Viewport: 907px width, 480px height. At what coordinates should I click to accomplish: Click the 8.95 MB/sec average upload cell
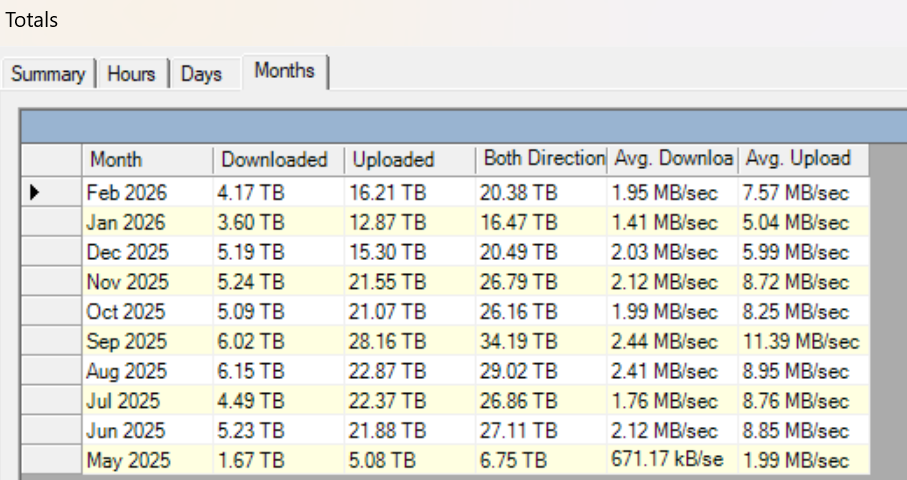pyautogui.click(x=803, y=371)
